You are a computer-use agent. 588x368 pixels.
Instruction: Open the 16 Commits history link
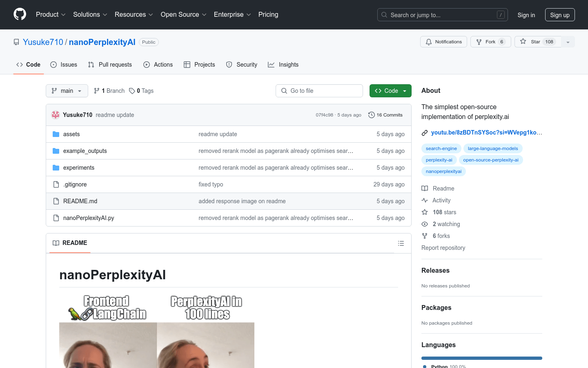[x=385, y=115]
